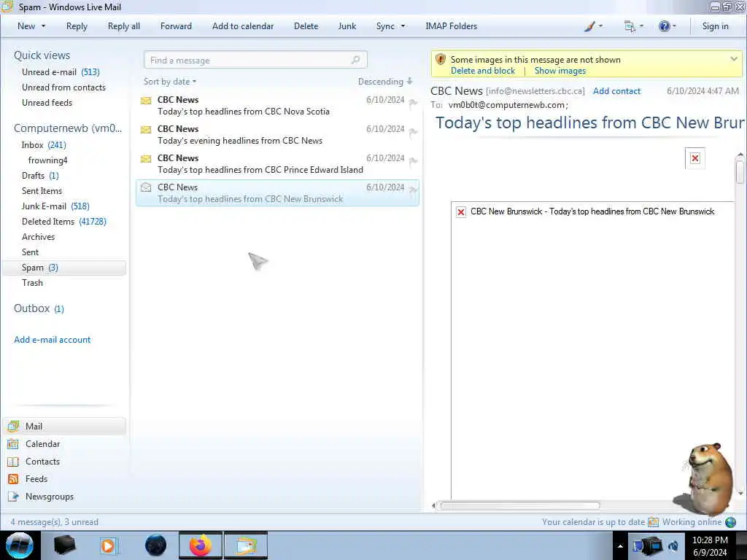Open the Menus icon in toolbar
Image resolution: width=747 pixels, height=560 pixels.
click(x=630, y=27)
